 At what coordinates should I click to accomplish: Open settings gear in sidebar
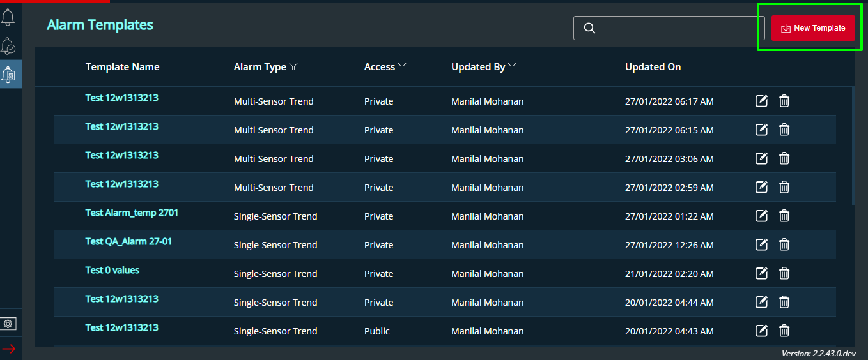[8, 324]
